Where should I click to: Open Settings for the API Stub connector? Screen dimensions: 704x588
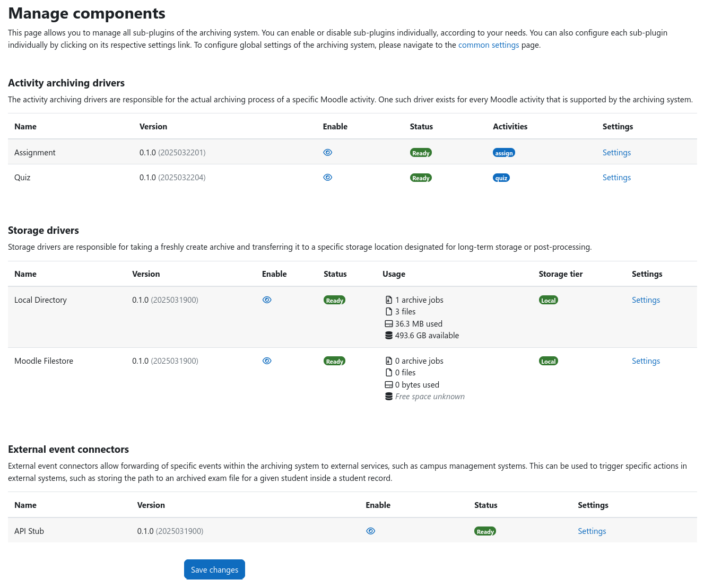click(592, 531)
